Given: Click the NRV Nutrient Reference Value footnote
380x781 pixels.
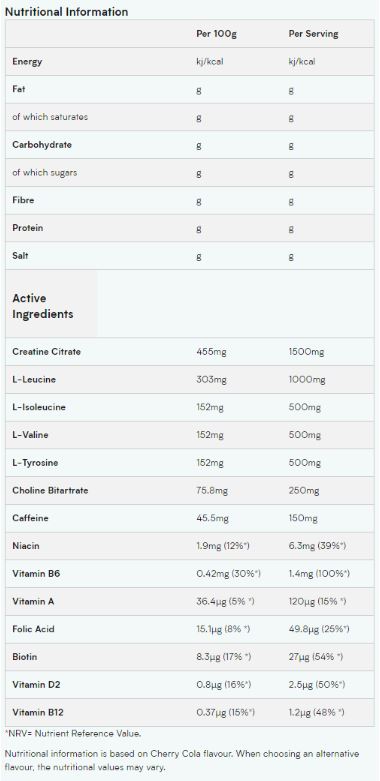Looking at the screenshot, I should (73, 734).
